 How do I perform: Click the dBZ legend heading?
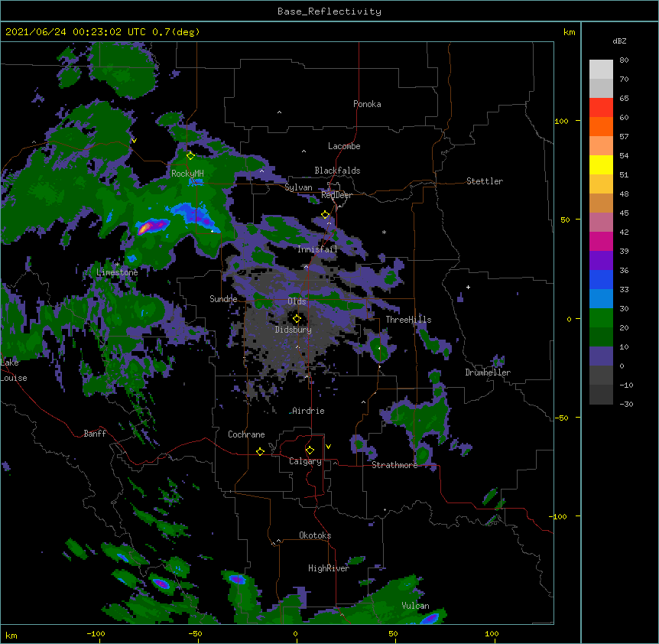pyautogui.click(x=619, y=41)
